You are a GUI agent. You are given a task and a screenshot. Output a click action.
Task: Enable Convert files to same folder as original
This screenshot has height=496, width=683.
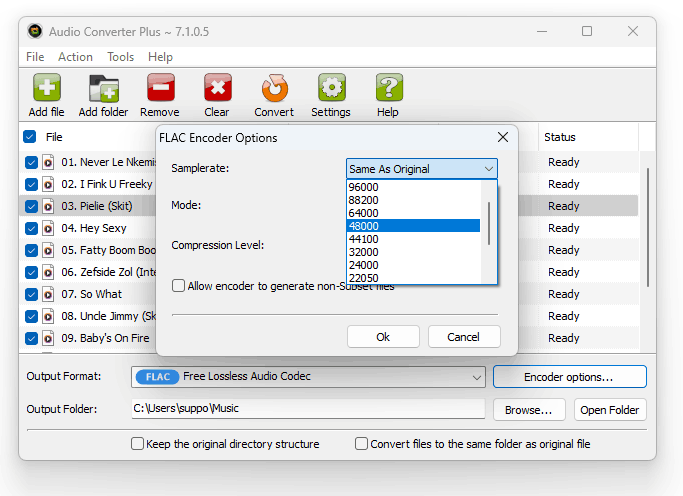tap(361, 444)
